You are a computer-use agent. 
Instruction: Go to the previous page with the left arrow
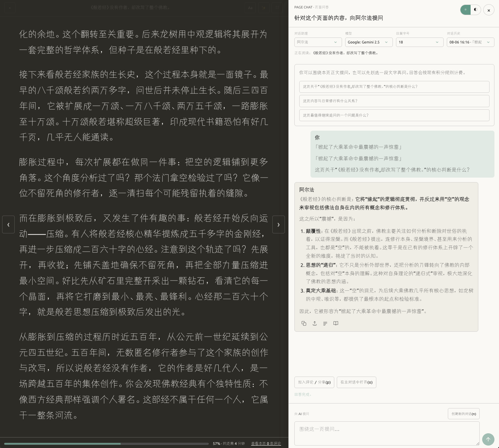(8, 225)
